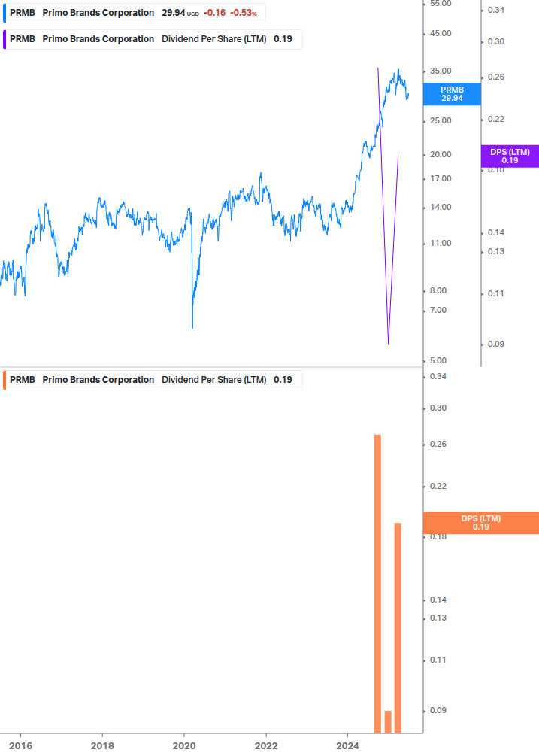
Task: Click the 2022 label on time axis
Action: (266, 746)
